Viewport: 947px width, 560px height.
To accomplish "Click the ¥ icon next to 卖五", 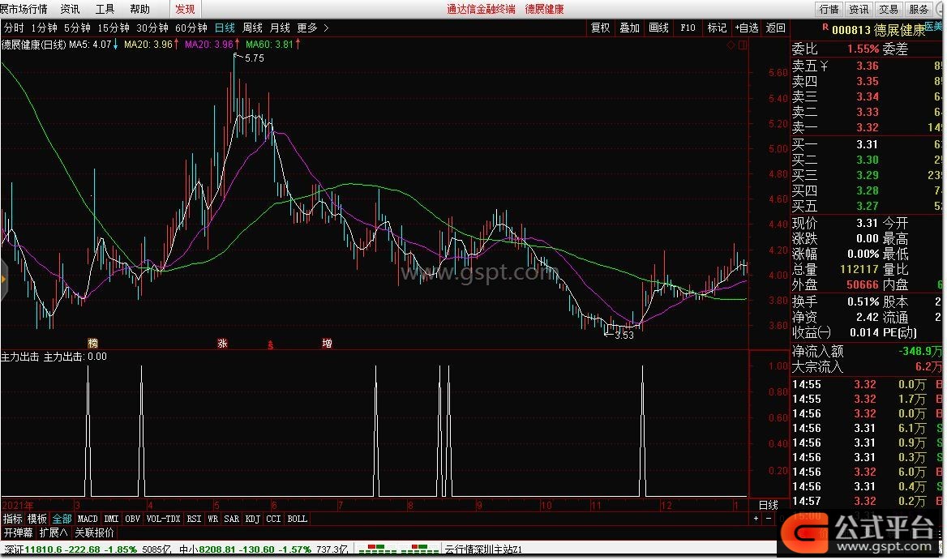I will (x=824, y=66).
